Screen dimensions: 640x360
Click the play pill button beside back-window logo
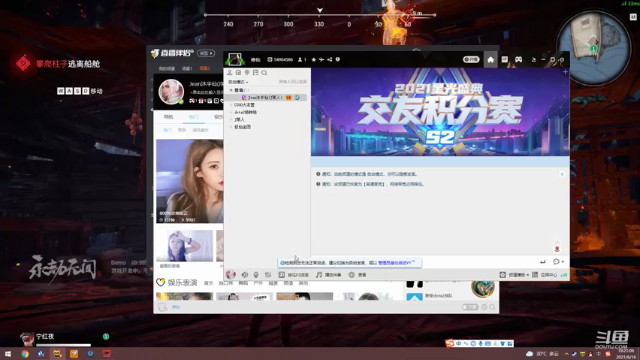(x=206, y=53)
